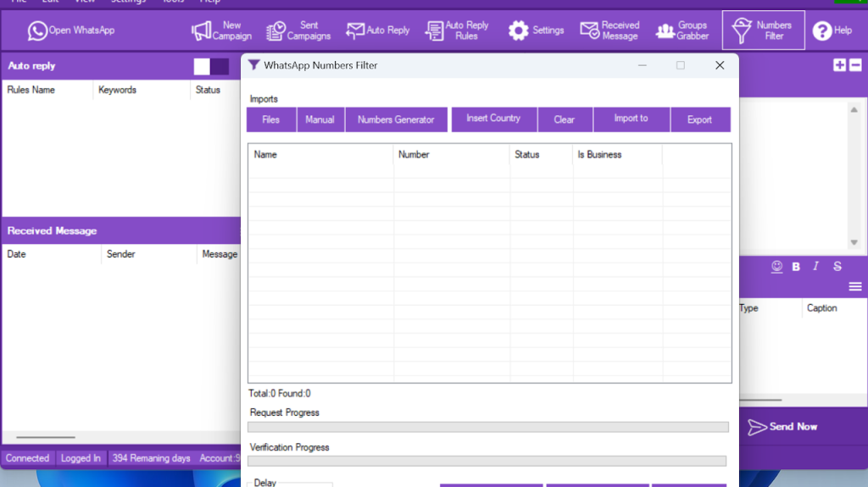Click the scrollbar down arrow in message box

854,242
